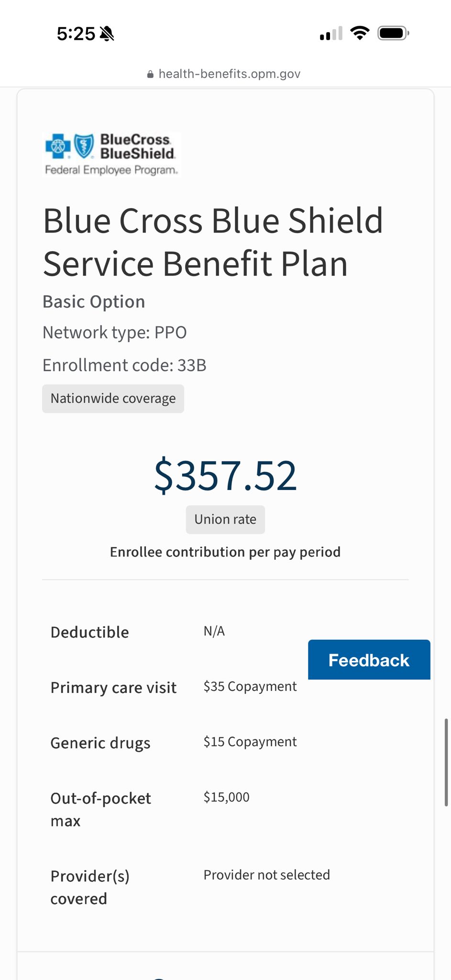Tap the Enrollment code: 33B text
The image size is (451, 980).
tap(124, 365)
